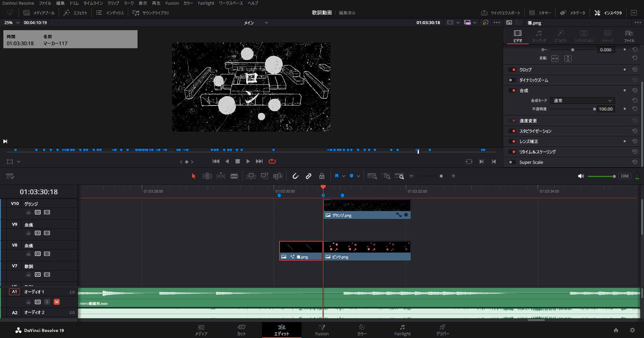Click the loop playback button
644x338 pixels.
(x=272, y=161)
